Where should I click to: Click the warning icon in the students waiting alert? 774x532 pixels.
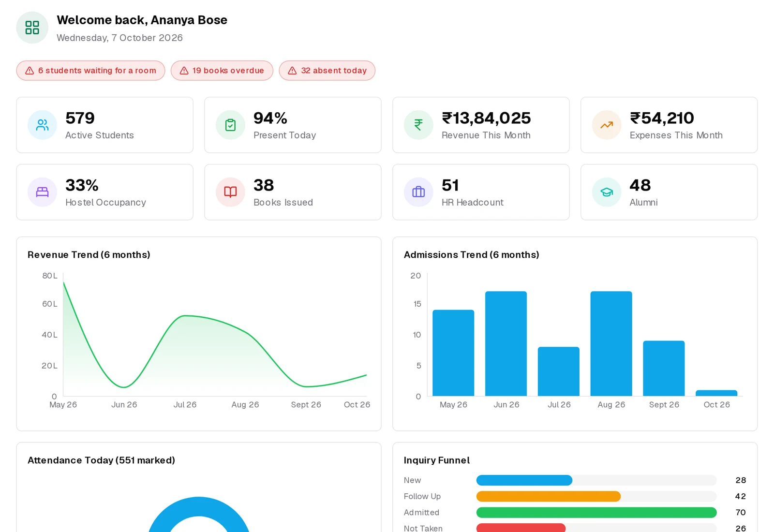[x=30, y=71]
